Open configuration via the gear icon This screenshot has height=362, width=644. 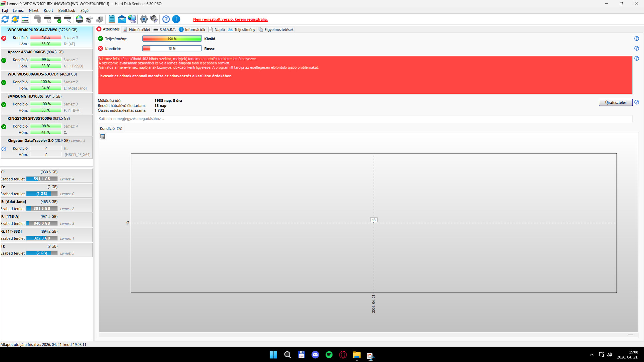[144, 19]
